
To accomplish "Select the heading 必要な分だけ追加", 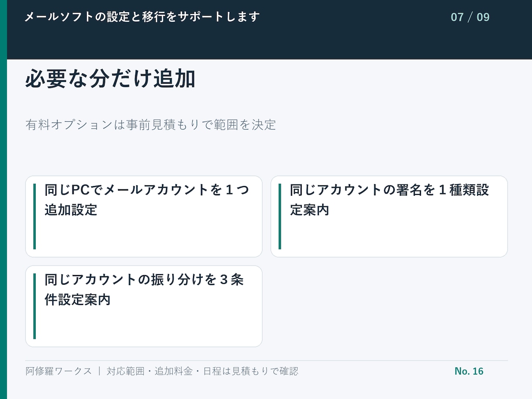I will (x=110, y=79).
